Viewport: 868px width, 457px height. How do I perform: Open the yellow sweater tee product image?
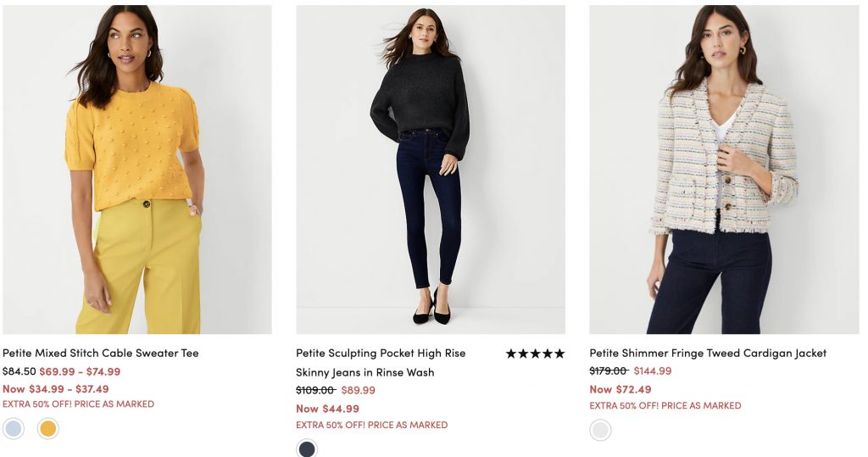pos(137,170)
